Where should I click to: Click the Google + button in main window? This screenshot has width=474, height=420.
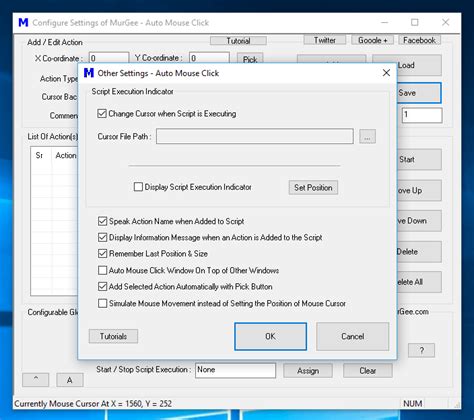372,40
